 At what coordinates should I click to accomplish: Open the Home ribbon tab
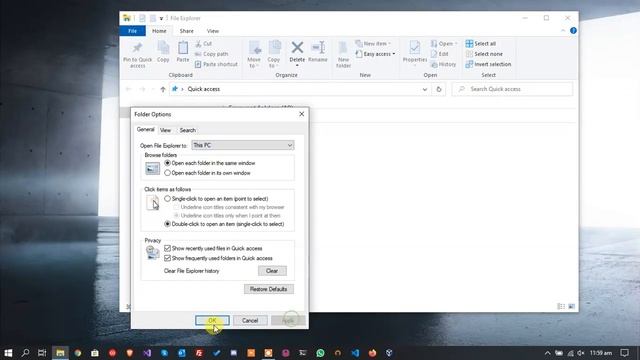[x=159, y=31]
